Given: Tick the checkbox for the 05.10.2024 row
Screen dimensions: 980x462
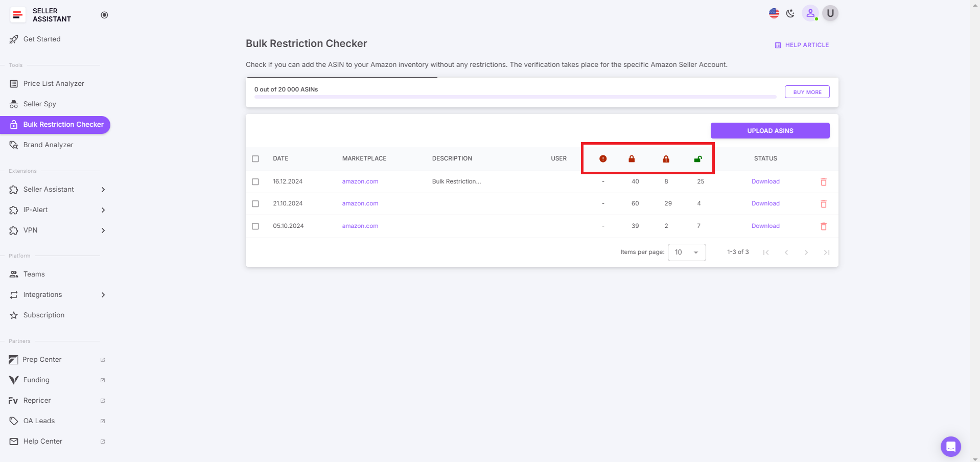Looking at the screenshot, I should (x=255, y=226).
